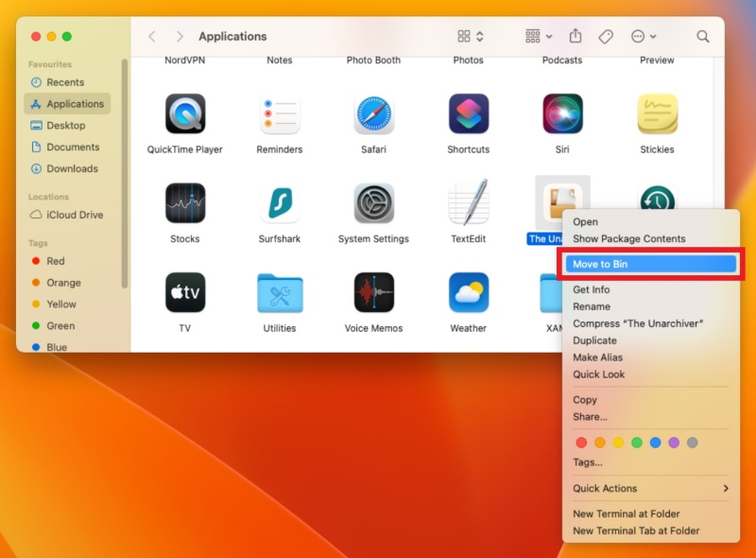
Task: Open Documents in the sidebar
Action: click(67, 147)
